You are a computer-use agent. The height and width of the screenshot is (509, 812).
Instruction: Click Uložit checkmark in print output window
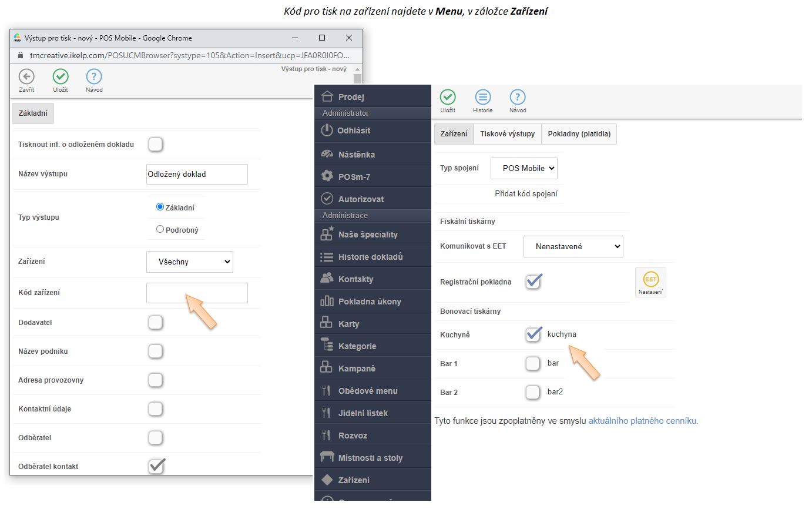61,76
